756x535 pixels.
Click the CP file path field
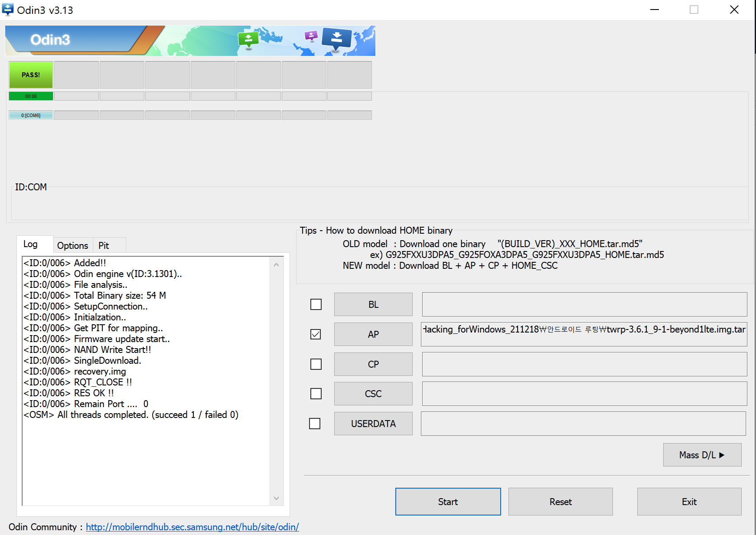coord(584,364)
